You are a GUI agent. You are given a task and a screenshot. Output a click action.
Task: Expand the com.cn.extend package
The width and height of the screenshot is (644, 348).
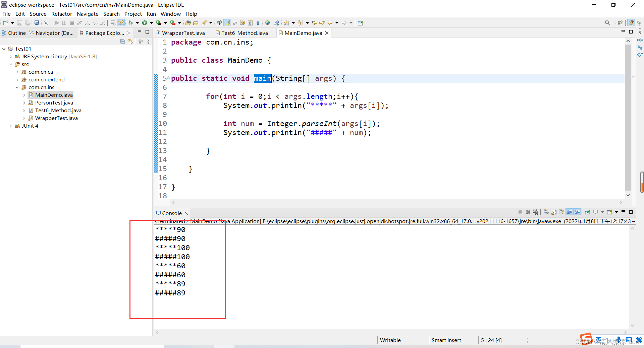[x=17, y=80]
